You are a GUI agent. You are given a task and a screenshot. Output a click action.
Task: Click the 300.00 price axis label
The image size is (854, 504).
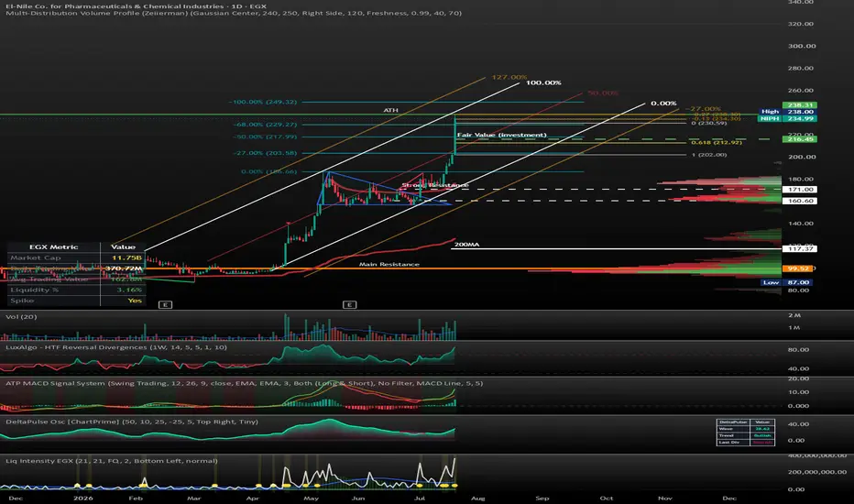[x=801, y=46]
